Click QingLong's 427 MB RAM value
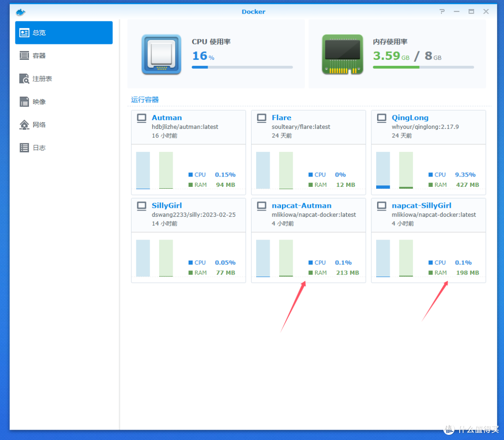This screenshot has height=440, width=504. 467,185
